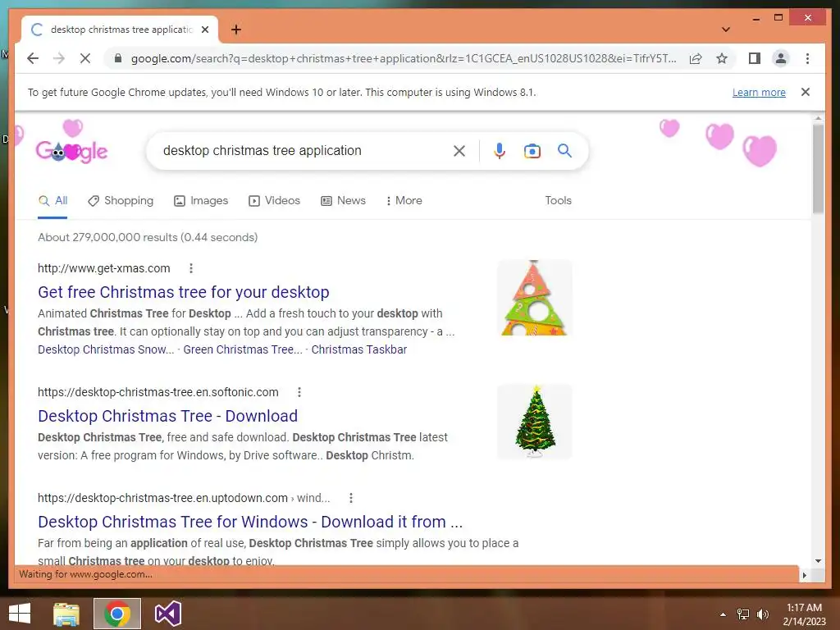Open File Explorer from taskbar
Viewport: 840px width, 630px height.
66,614
